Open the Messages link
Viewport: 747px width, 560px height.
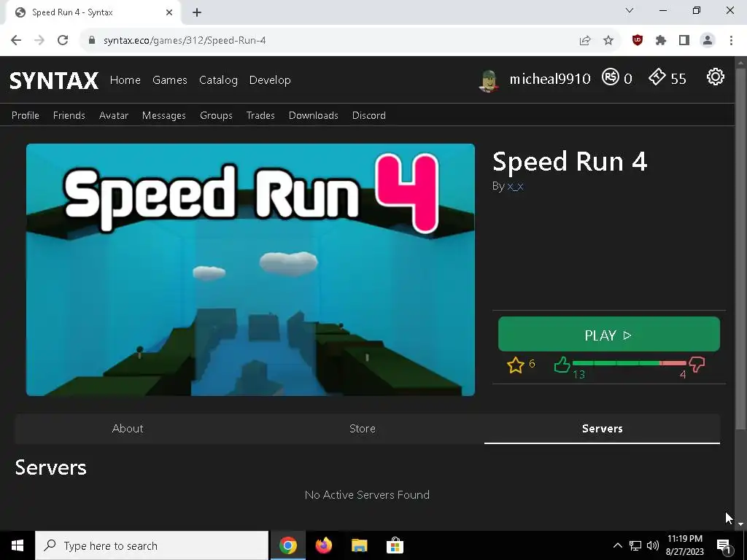[164, 116]
